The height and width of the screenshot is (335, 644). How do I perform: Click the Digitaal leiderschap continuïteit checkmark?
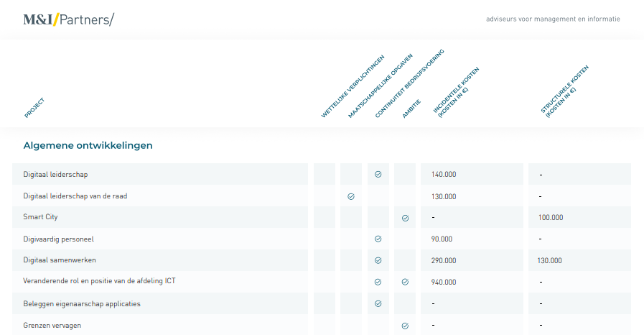tap(378, 174)
